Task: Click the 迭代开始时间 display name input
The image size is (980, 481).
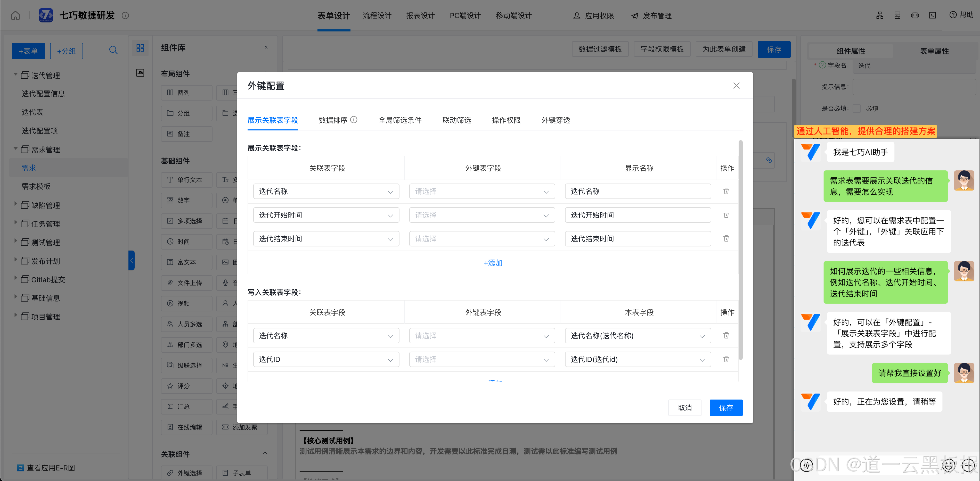Action: pos(638,215)
